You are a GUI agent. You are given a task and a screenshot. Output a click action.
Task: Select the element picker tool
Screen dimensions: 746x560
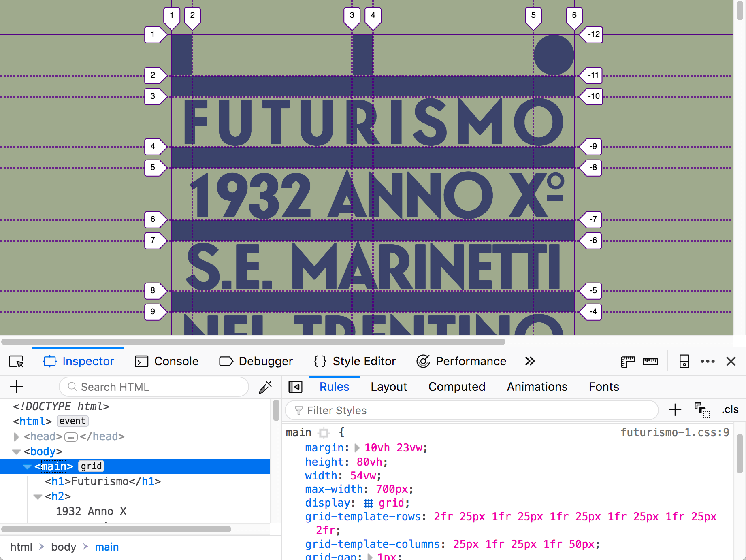tap(16, 361)
